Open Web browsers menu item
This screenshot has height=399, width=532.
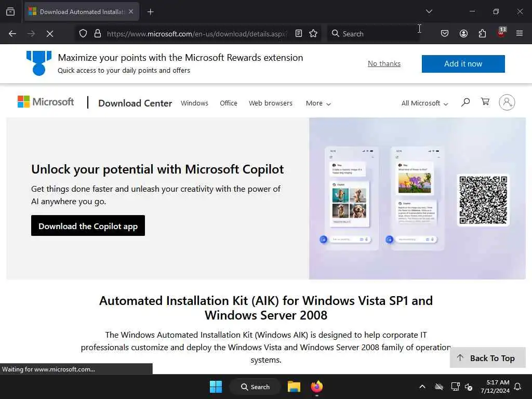click(270, 103)
